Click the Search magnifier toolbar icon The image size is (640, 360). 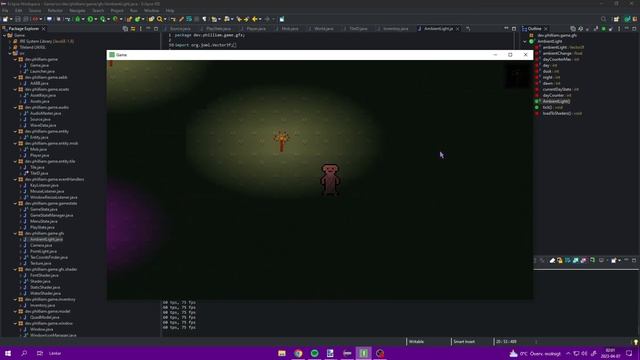(x=160, y=19)
